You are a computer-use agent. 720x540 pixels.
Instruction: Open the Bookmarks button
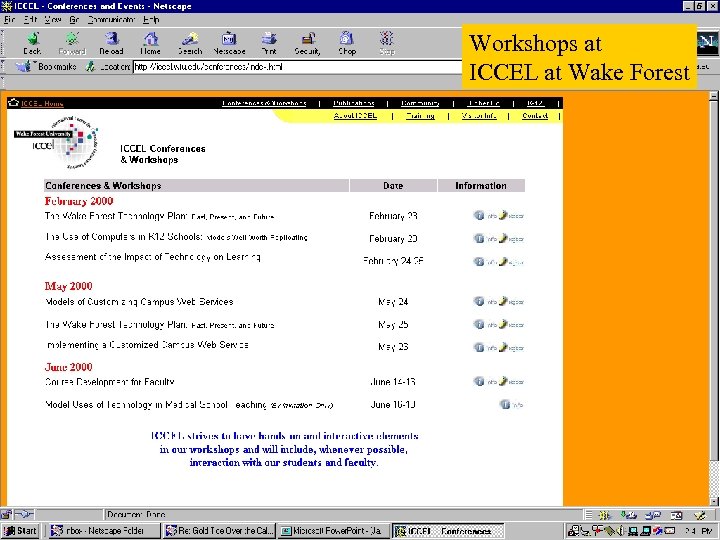coord(47,67)
